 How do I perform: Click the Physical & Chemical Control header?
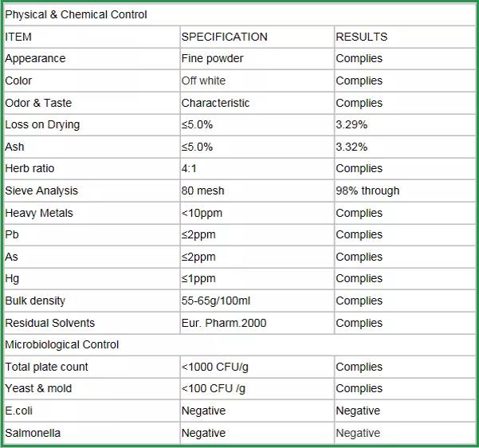[76, 14]
